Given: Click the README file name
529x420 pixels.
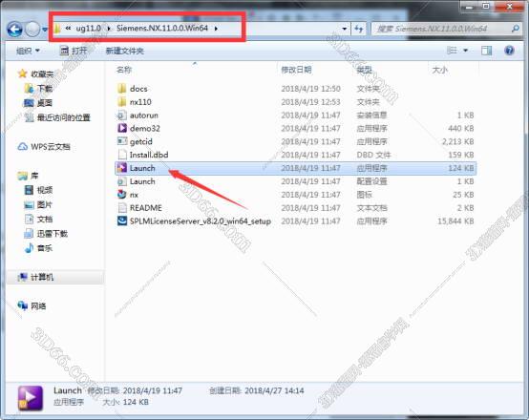Looking at the screenshot, I should 146,208.
